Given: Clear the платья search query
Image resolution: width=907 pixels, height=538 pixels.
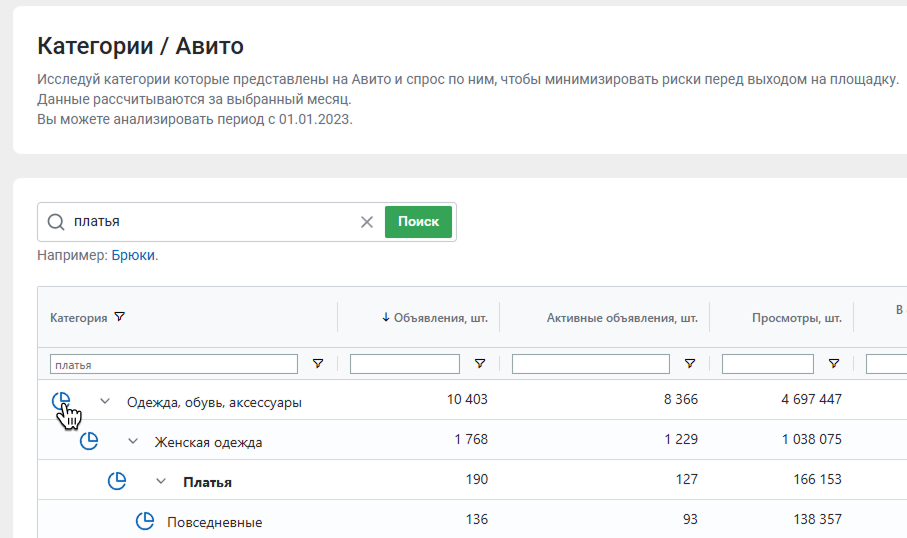Looking at the screenshot, I should pos(367,222).
